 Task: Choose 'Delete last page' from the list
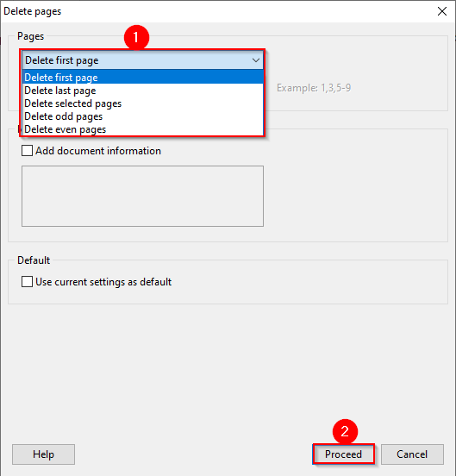click(x=142, y=91)
